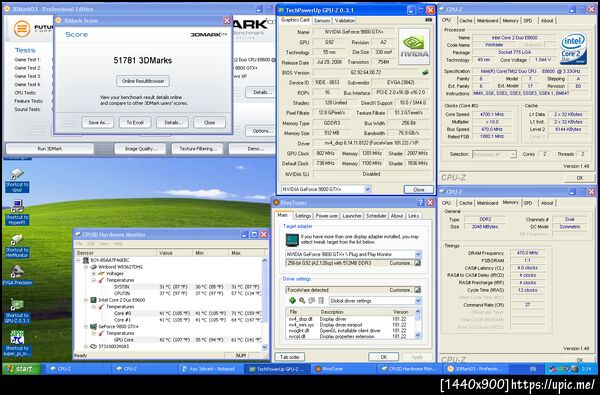The width and height of the screenshot is (600, 395).
Task: Click the camera icon in GPU-Z tab bar
Action: pos(429,20)
